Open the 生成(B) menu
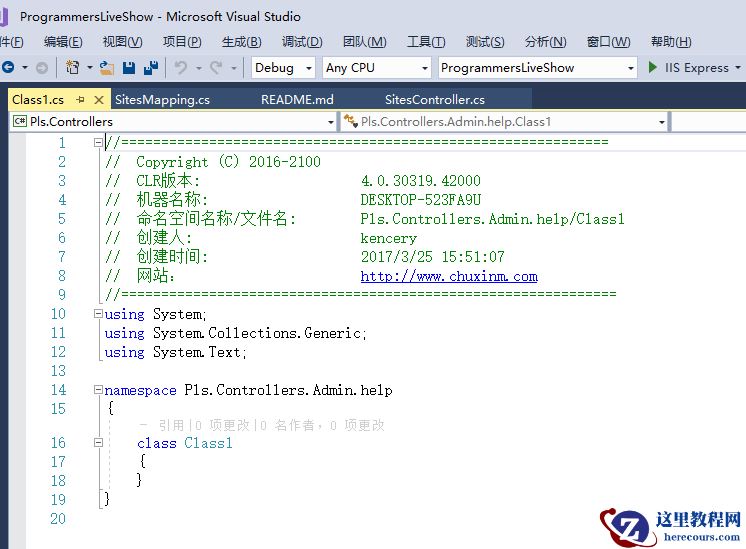 pos(241,42)
